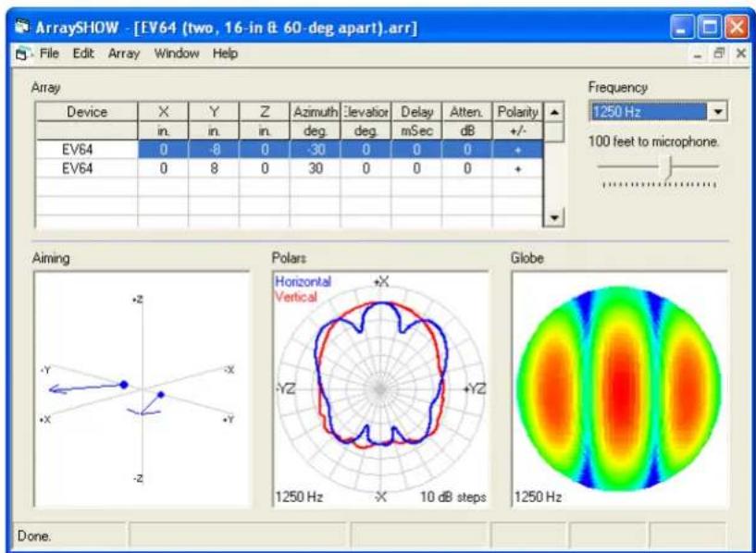This screenshot has height=553, width=756.
Task: Select the Azimuth cell with value 30
Action: point(316,168)
